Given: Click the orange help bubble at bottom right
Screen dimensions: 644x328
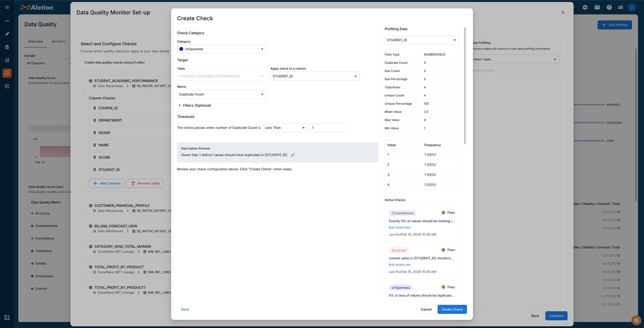Looking at the screenshot, I should tap(636, 320).
